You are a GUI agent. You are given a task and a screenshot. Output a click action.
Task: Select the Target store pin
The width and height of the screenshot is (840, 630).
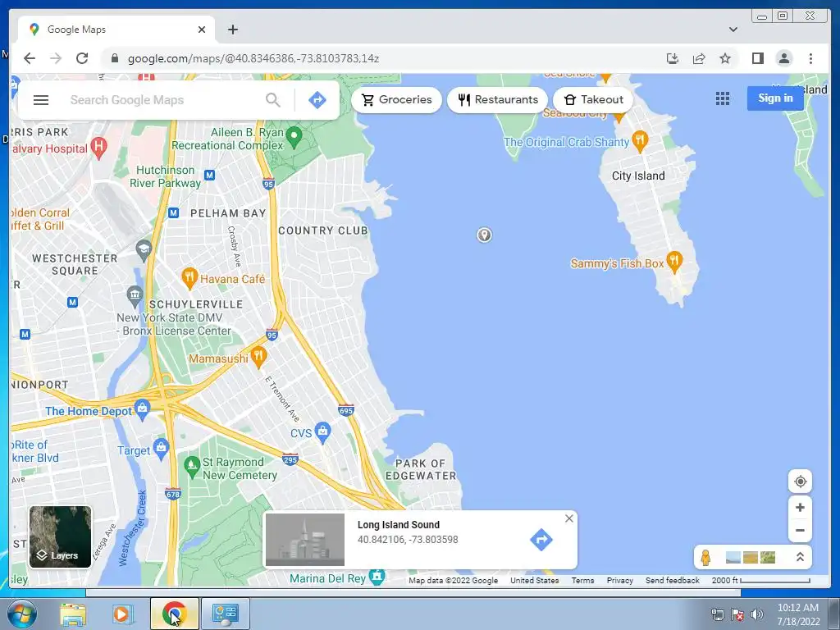161,449
